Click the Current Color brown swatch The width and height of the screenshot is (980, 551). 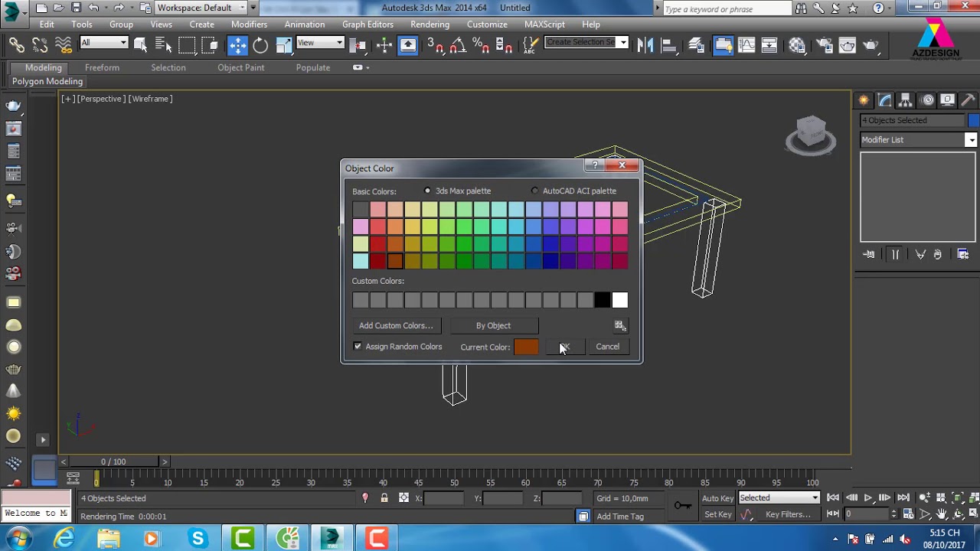[x=526, y=347]
